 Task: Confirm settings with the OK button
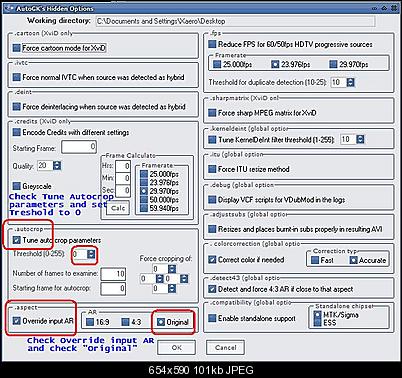coord(176,348)
